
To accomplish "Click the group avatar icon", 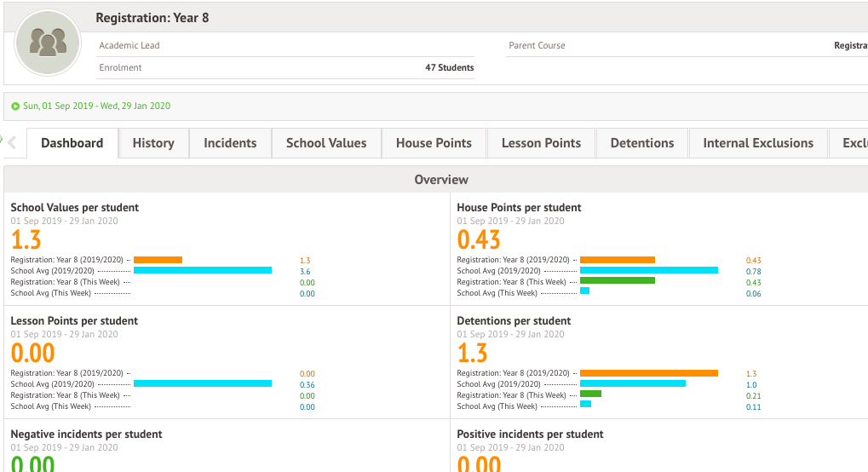I will (48, 43).
